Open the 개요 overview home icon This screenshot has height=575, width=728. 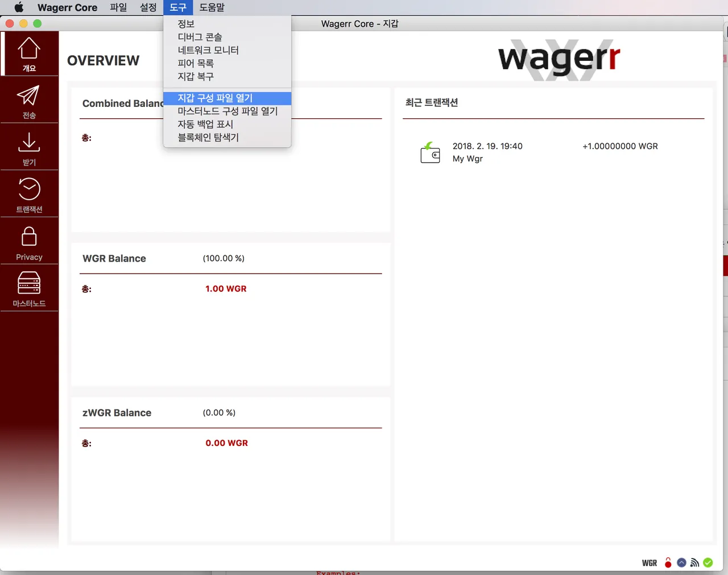click(x=29, y=54)
